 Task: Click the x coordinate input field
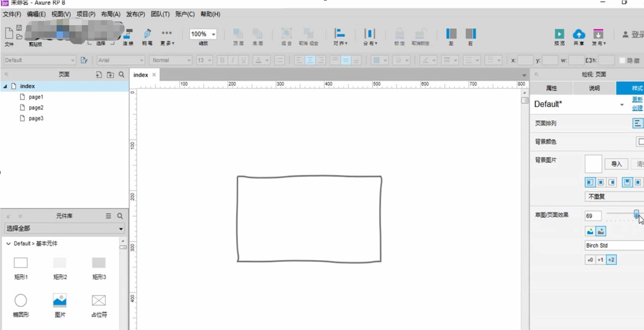pos(525,60)
